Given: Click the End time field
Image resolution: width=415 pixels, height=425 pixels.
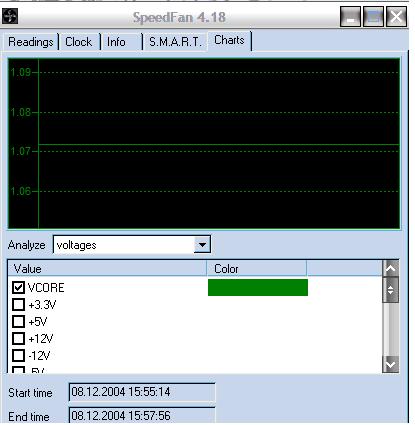Looking at the screenshot, I should click(x=142, y=416).
